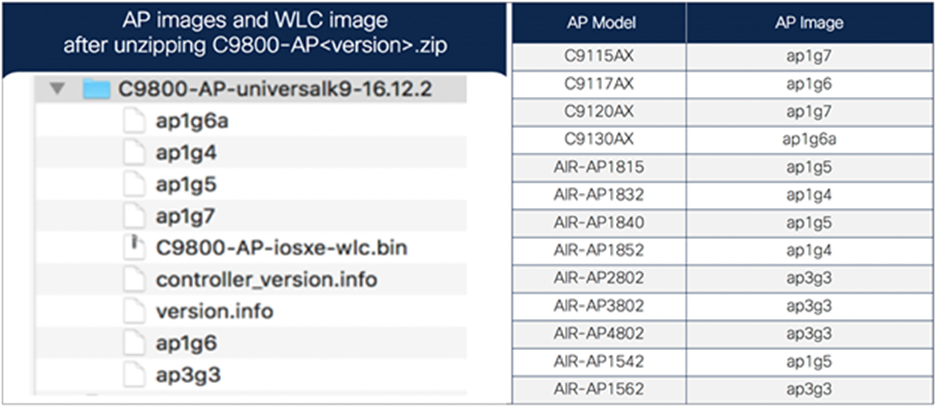Click the file icon beside version.info
The width and height of the screenshot is (936, 407).
[x=134, y=312]
